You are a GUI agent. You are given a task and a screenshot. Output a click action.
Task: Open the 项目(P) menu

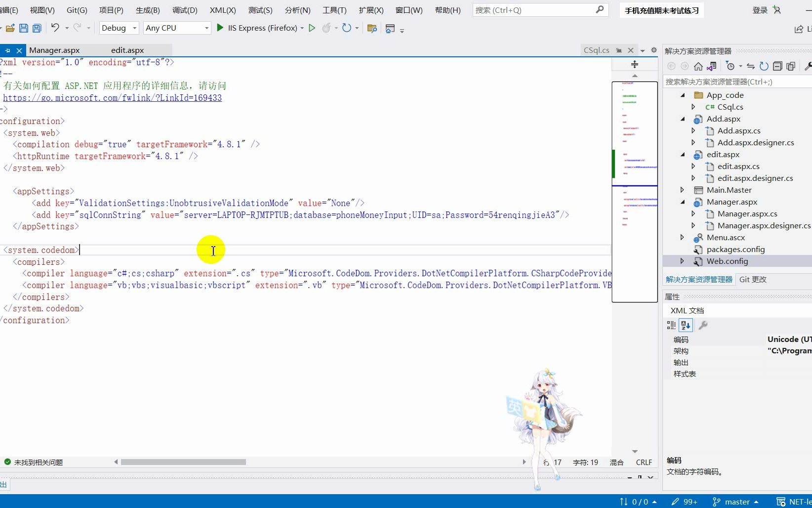[111, 10]
